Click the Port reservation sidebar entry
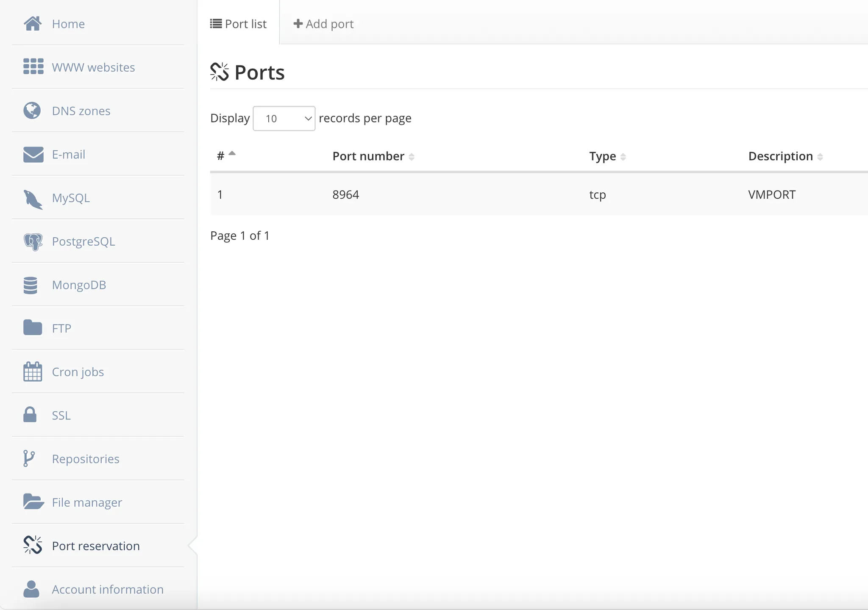 coord(95,546)
